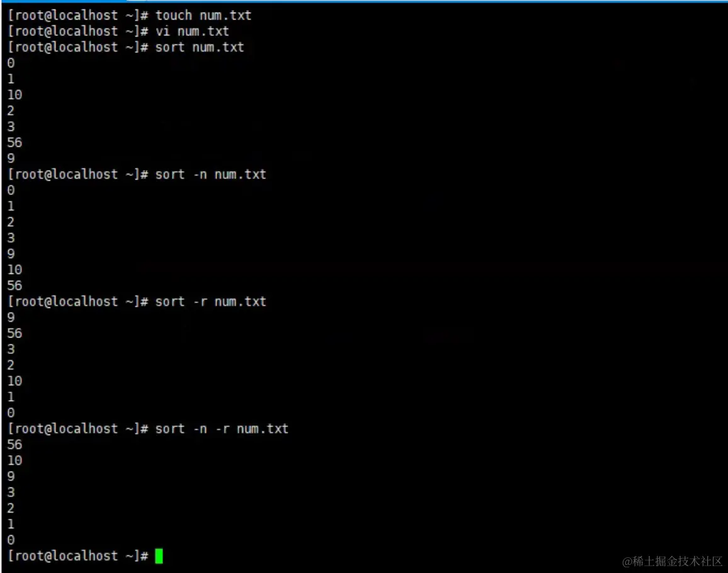
Task: Click the 'sort -n -r num.txt' command
Action: [222, 429]
